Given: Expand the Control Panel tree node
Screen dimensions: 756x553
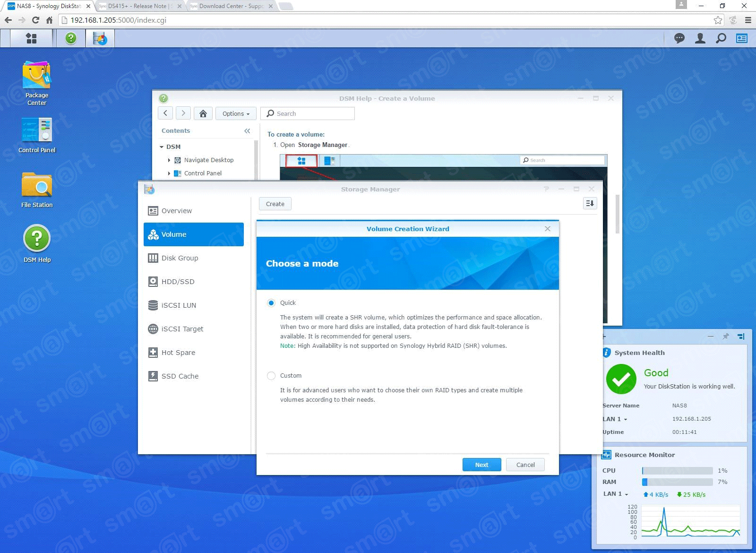Looking at the screenshot, I should pos(169,173).
